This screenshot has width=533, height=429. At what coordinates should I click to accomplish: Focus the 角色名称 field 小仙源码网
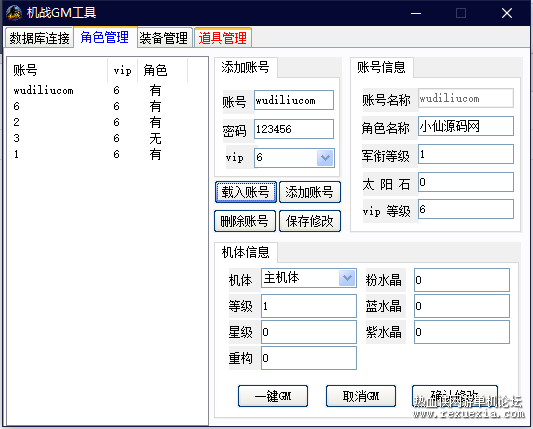click(466, 126)
